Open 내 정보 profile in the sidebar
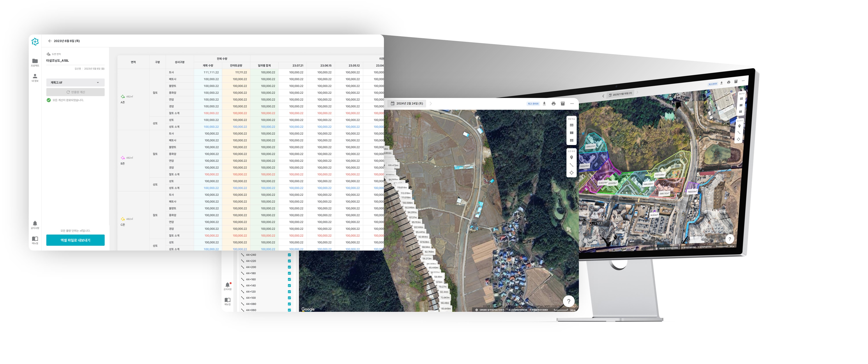Image resolution: width=868 pixels, height=364 pixels. [x=35, y=78]
